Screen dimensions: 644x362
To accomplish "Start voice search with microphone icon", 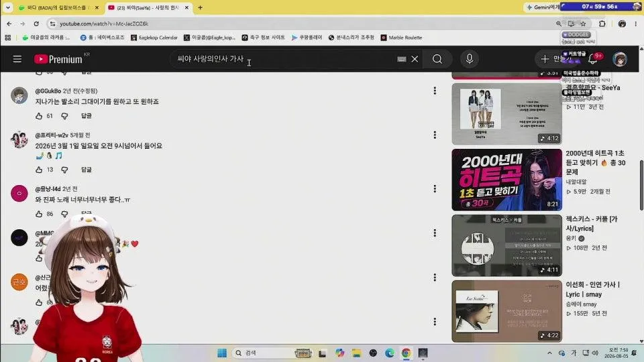I will pyautogui.click(x=470, y=59).
